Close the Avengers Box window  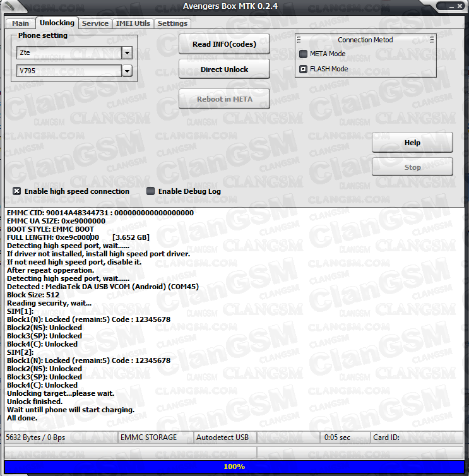460,6
